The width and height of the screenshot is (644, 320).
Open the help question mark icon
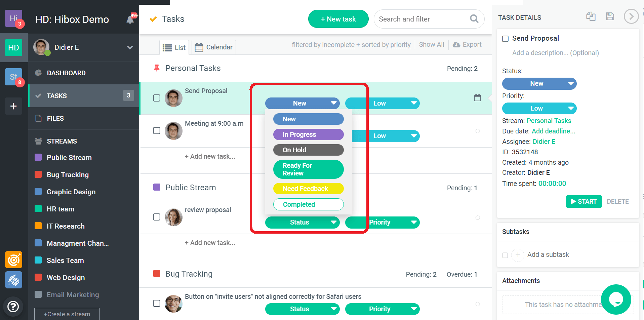point(13,307)
